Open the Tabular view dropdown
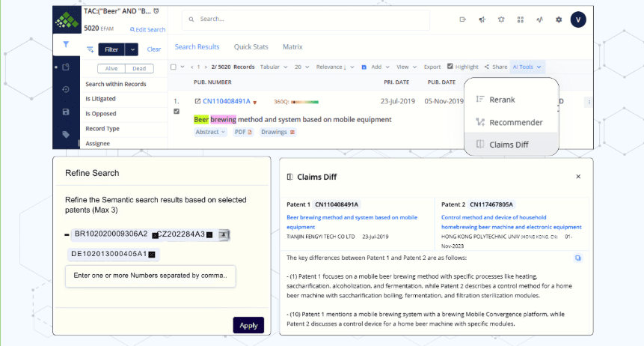 pos(274,67)
